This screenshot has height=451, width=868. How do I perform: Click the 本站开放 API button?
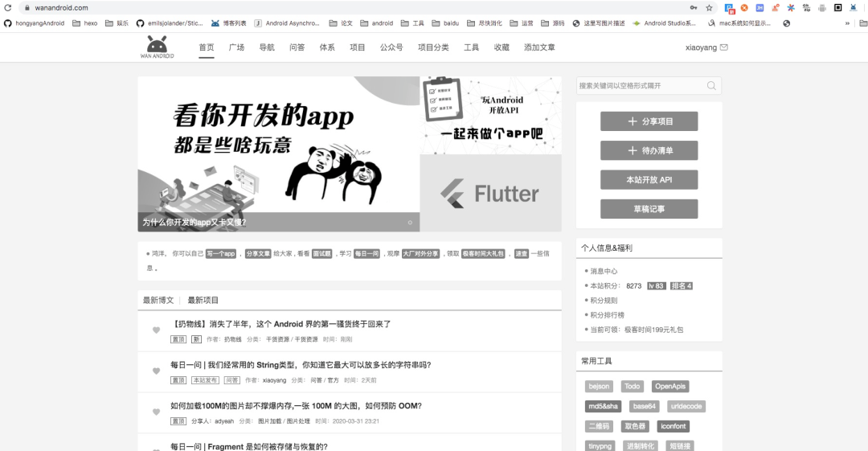649,180
